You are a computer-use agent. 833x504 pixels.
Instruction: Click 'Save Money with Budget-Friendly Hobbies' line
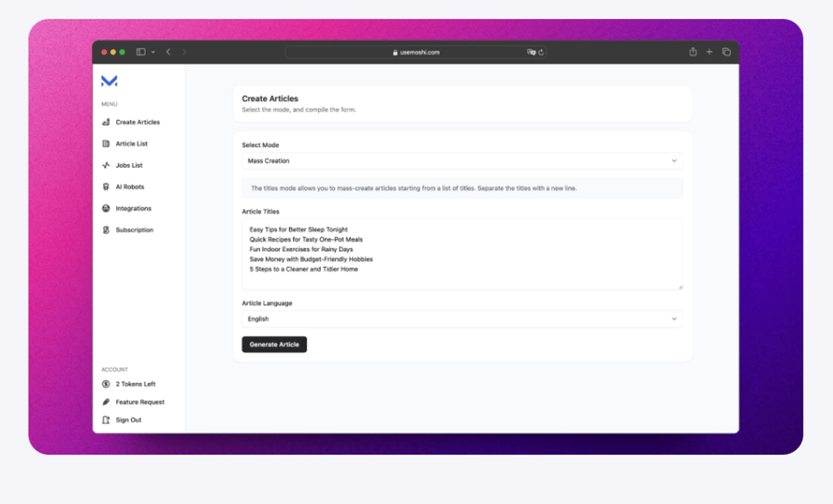click(x=311, y=259)
